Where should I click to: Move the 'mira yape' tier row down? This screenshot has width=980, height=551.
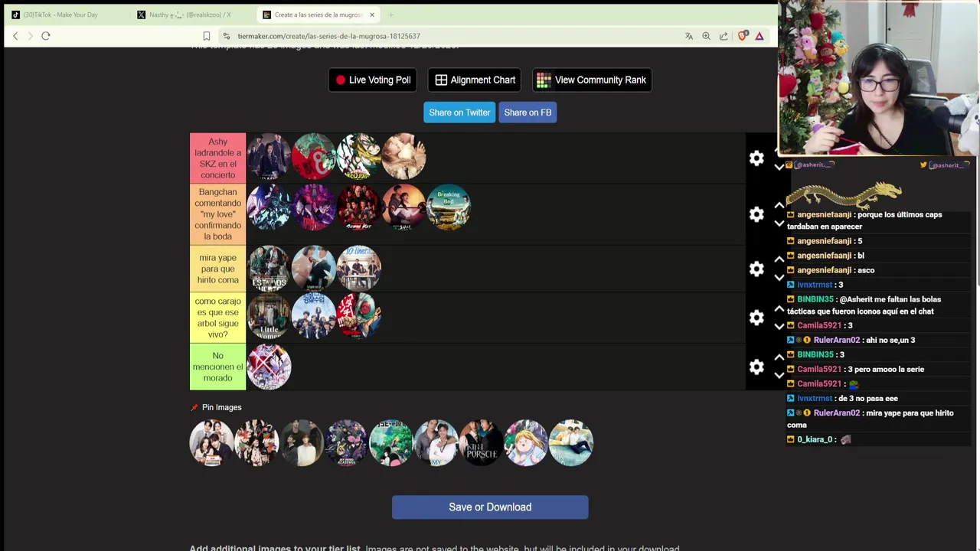[x=779, y=278]
